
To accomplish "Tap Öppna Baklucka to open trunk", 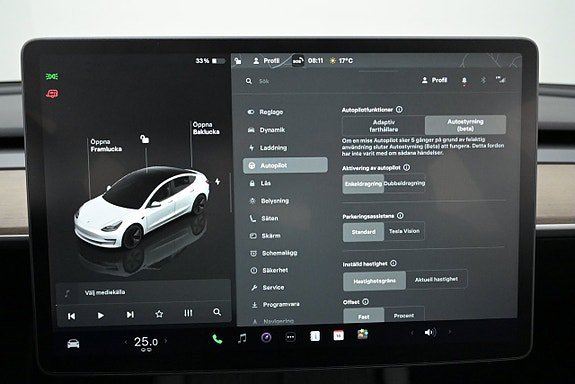I will (206, 128).
